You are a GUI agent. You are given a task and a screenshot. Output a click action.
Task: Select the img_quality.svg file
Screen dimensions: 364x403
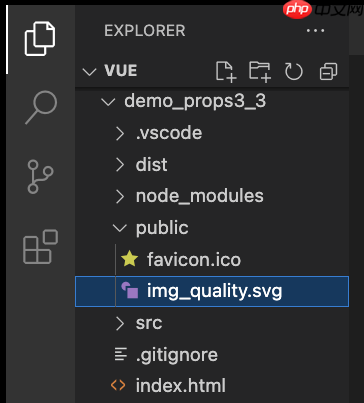[x=212, y=291]
